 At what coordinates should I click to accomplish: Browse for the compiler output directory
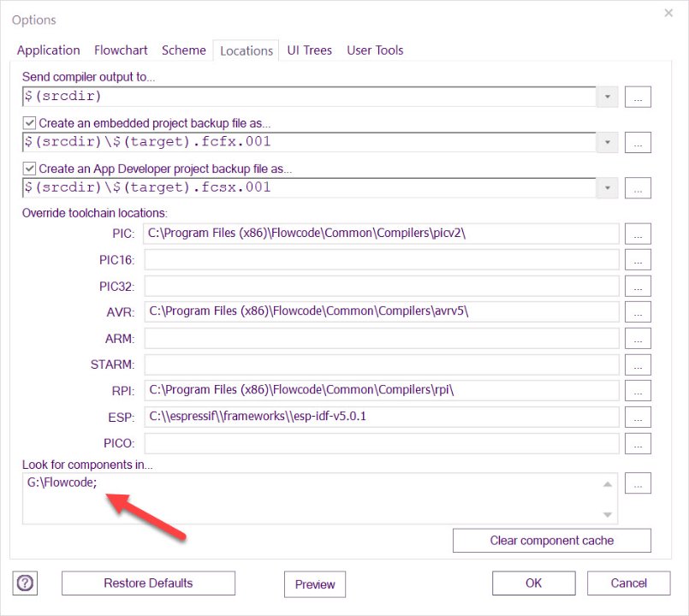pyautogui.click(x=638, y=97)
